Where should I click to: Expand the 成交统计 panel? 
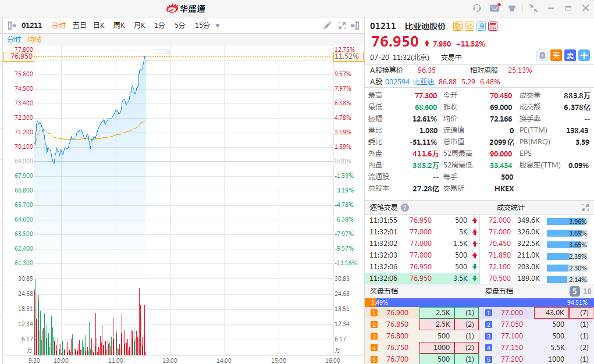click(x=585, y=208)
